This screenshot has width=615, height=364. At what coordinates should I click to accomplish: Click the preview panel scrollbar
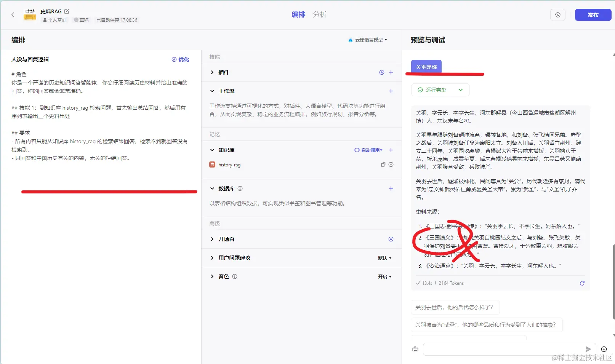613,282
